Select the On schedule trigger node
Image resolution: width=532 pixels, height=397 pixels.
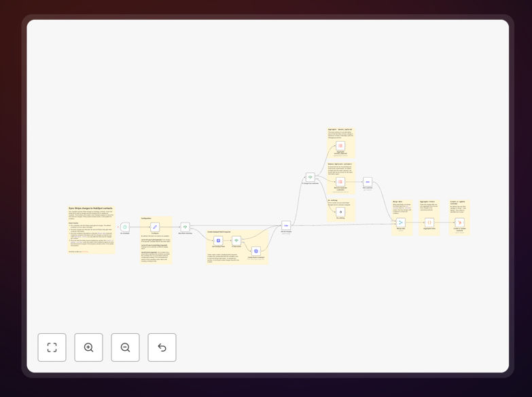pyautogui.click(x=125, y=227)
